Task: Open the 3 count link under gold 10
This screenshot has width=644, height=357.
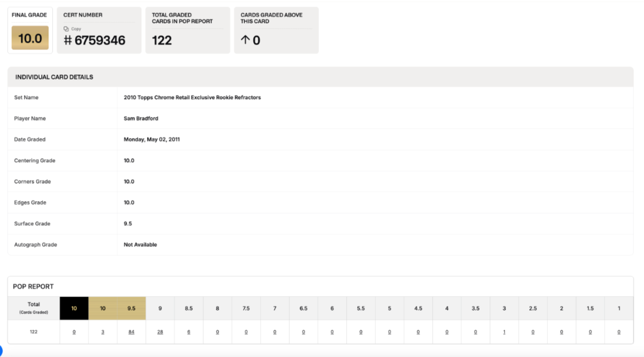Action: [x=103, y=332]
